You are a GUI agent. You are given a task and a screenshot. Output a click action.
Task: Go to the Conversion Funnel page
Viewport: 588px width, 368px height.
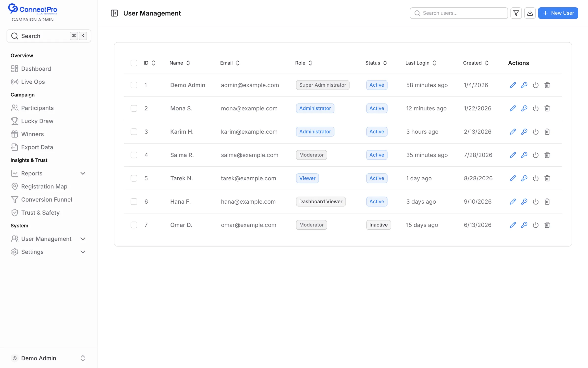49,200
